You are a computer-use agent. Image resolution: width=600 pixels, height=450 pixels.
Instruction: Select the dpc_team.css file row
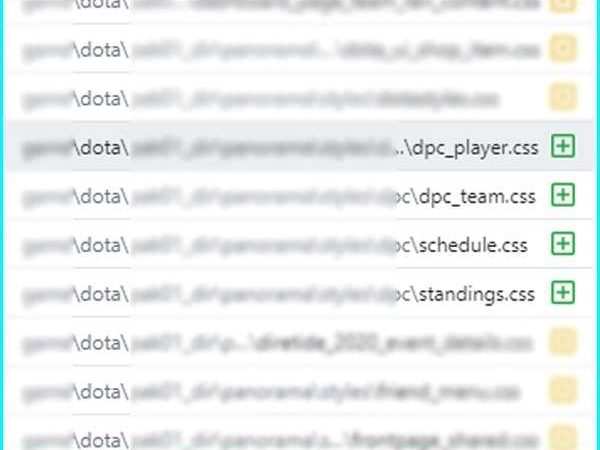tap(299, 195)
